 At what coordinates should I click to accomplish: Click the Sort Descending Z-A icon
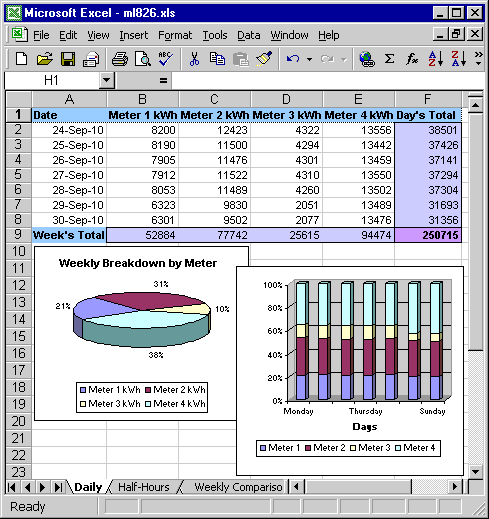[x=459, y=59]
